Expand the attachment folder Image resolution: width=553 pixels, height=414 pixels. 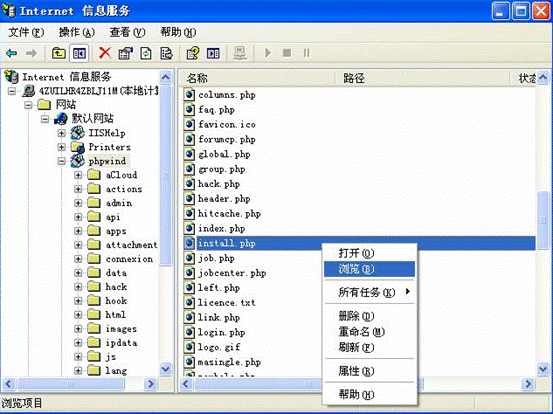[78, 245]
